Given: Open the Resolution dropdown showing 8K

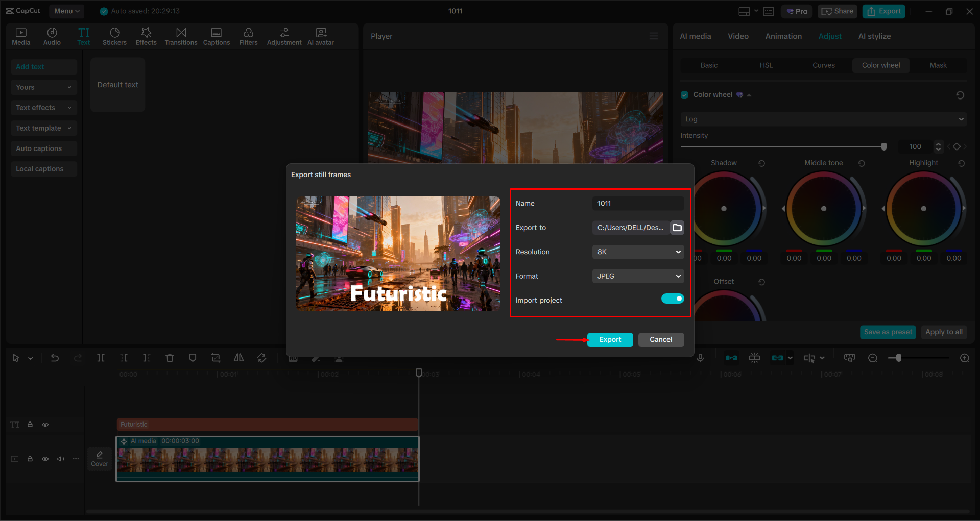Looking at the screenshot, I should click(x=637, y=252).
